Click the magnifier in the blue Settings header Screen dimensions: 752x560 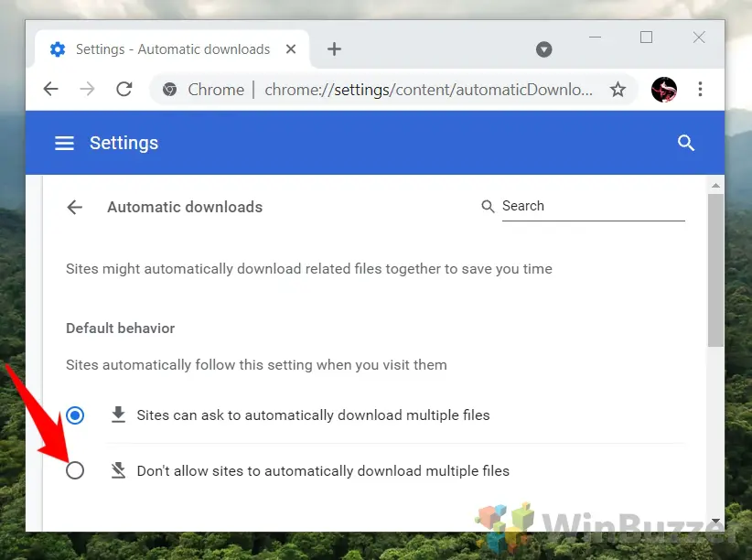click(x=686, y=144)
